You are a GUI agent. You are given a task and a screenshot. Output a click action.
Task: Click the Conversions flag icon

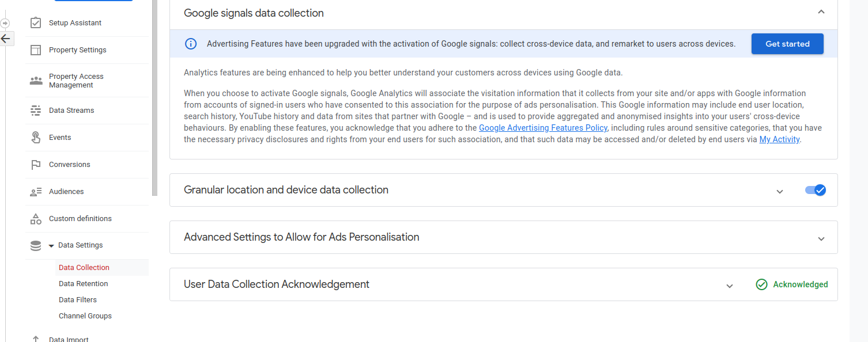pyautogui.click(x=36, y=165)
